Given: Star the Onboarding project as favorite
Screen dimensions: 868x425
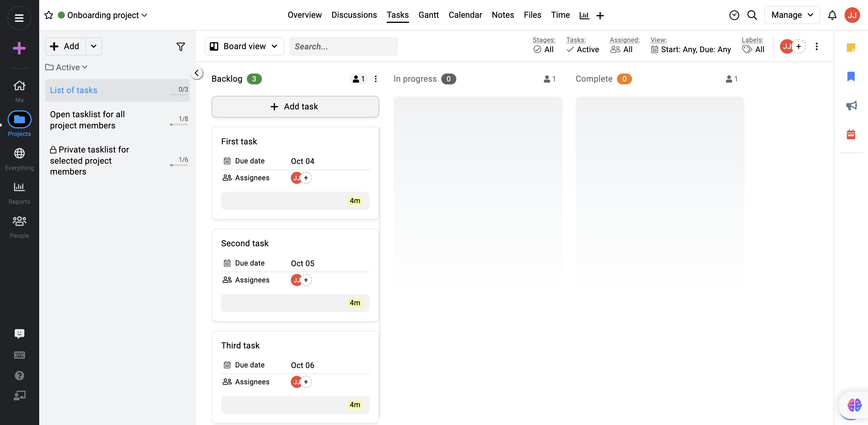Looking at the screenshot, I should tap(49, 15).
